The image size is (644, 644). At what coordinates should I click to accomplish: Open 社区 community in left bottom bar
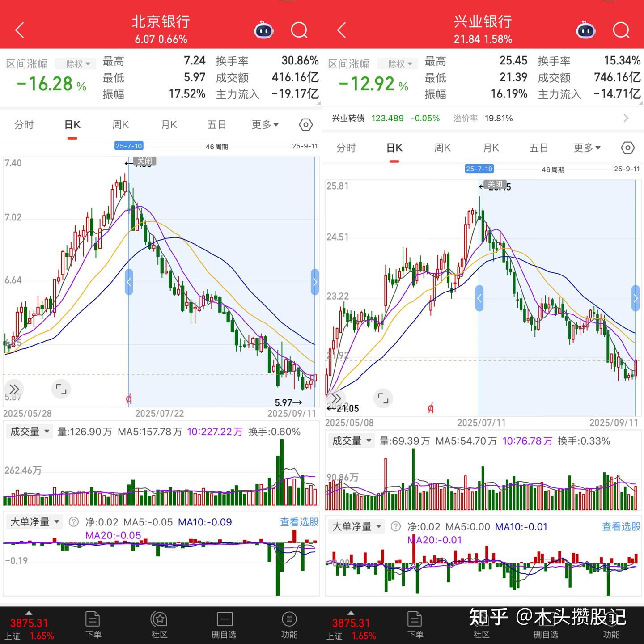click(x=159, y=625)
